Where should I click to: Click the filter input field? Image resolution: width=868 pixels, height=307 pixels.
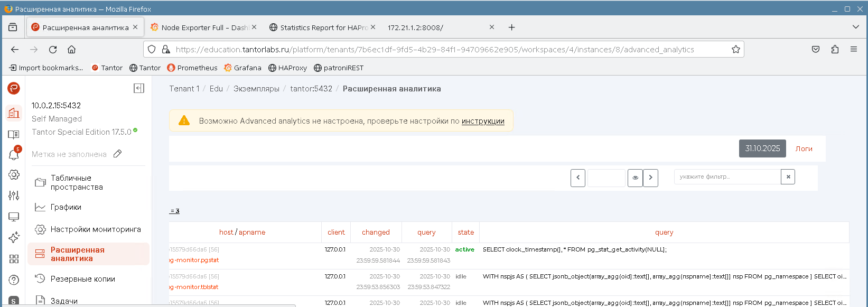[x=727, y=177]
